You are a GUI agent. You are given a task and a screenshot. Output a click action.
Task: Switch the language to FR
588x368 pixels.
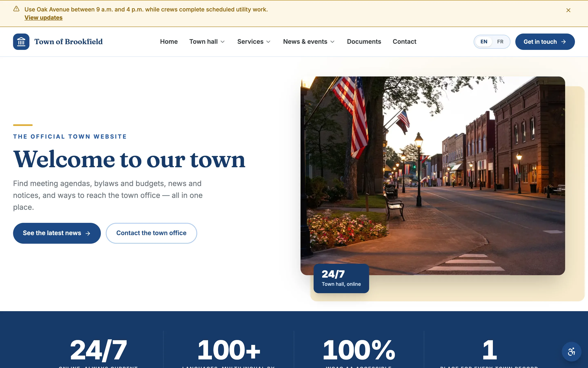500,42
